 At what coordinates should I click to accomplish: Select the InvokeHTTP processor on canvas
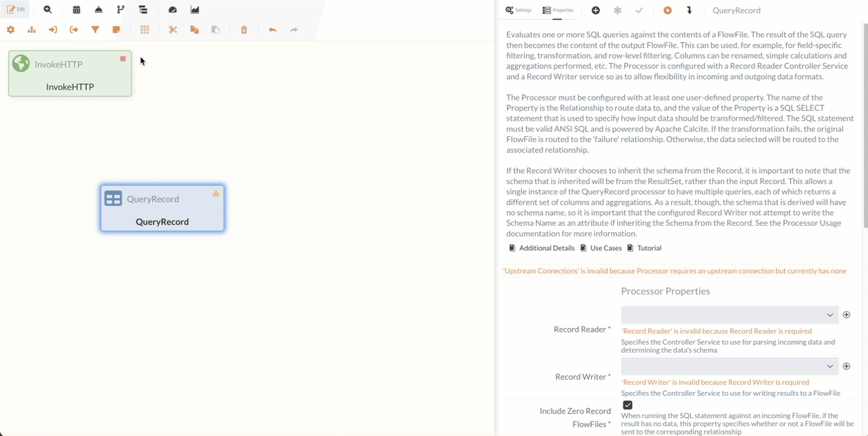click(x=70, y=74)
